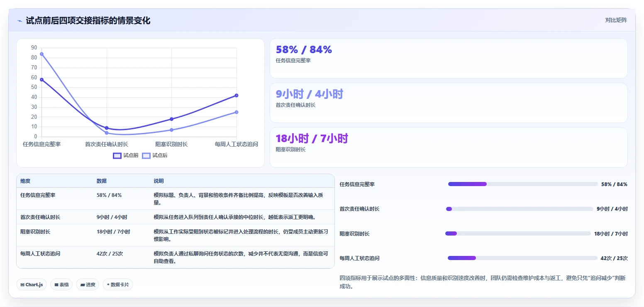Click the 数据 table column header
Screen dimensions: 644x307
(x=102, y=181)
